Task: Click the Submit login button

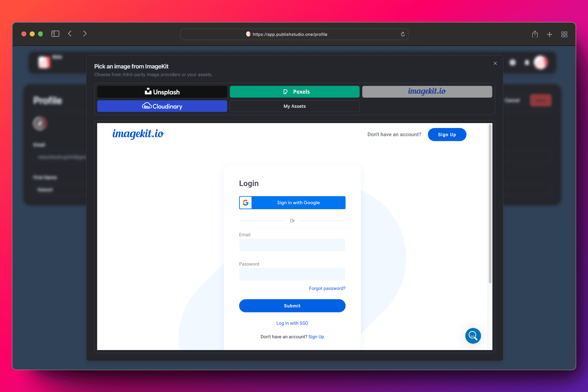Action: tap(292, 305)
